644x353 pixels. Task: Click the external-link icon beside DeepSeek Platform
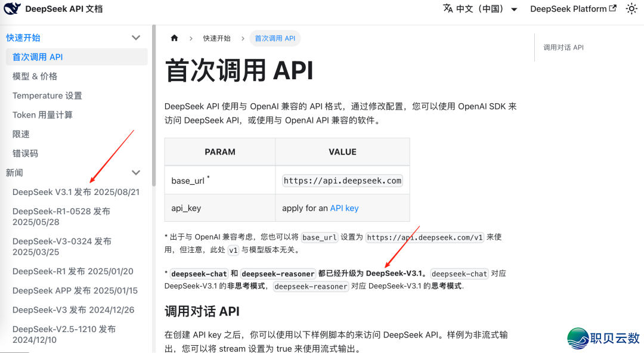click(x=612, y=8)
